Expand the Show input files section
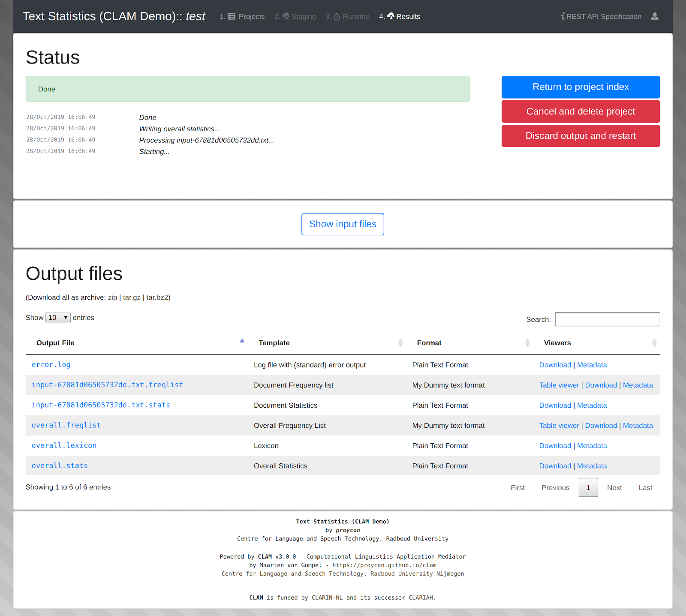The image size is (686, 616). [x=343, y=224]
